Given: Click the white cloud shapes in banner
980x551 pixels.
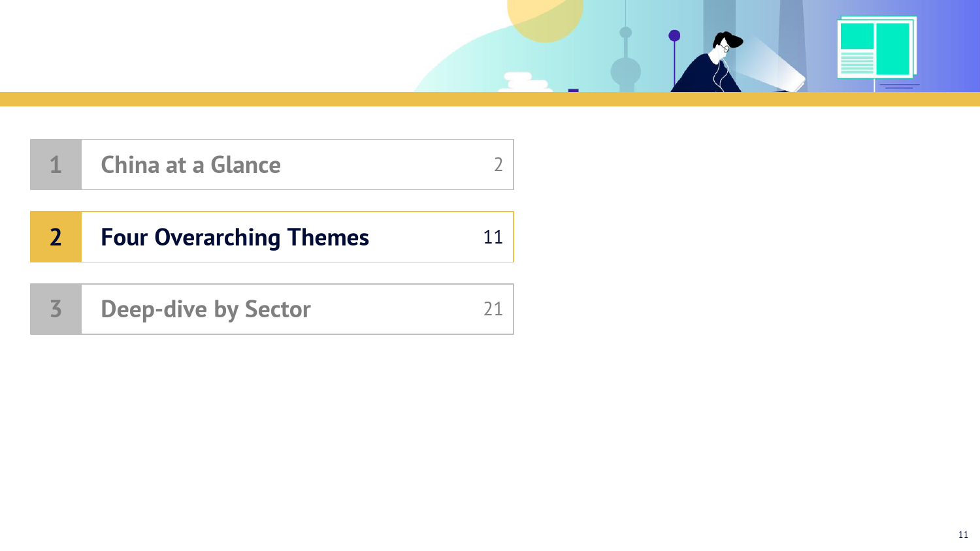Looking at the screenshot, I should [525, 82].
